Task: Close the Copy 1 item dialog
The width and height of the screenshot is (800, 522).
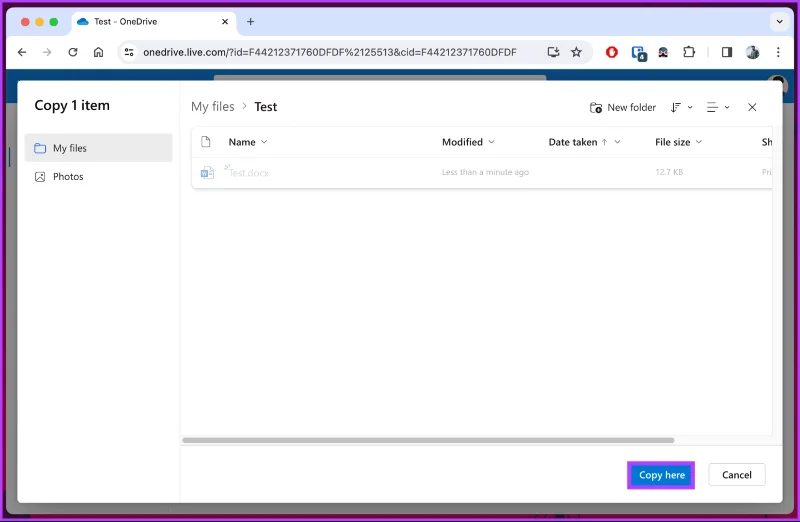Action: click(752, 107)
